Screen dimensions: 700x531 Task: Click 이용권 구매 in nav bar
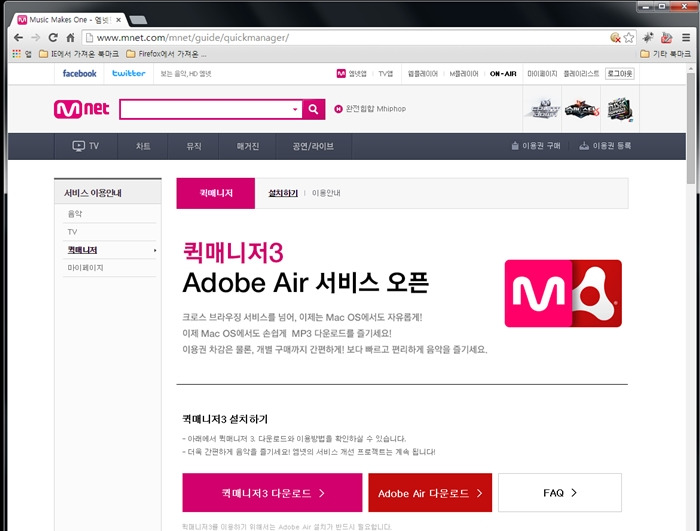(x=536, y=146)
